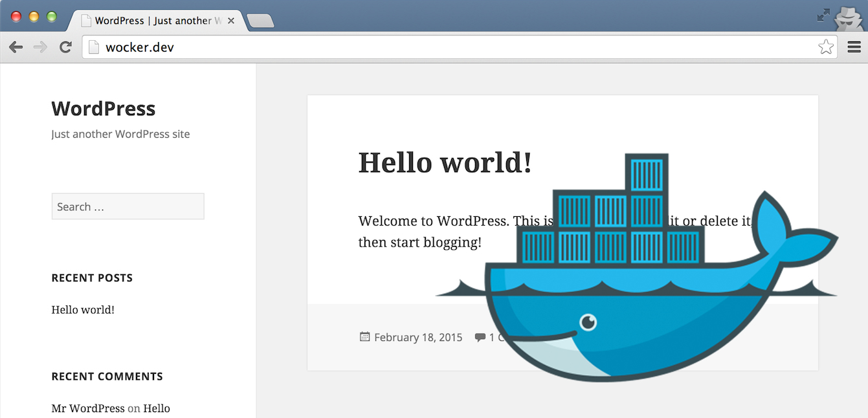The width and height of the screenshot is (868, 418).
Task: Click the February 18, 2015 date link
Action: pyautogui.click(x=417, y=336)
